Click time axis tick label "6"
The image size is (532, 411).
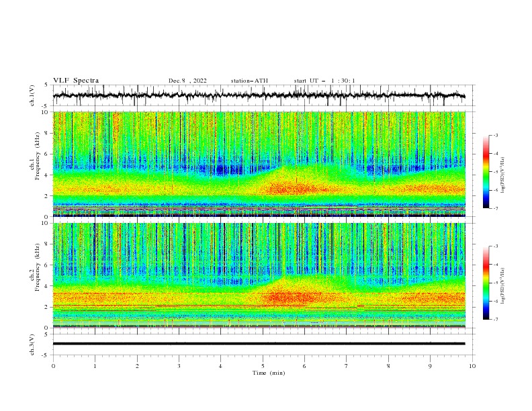(304, 366)
